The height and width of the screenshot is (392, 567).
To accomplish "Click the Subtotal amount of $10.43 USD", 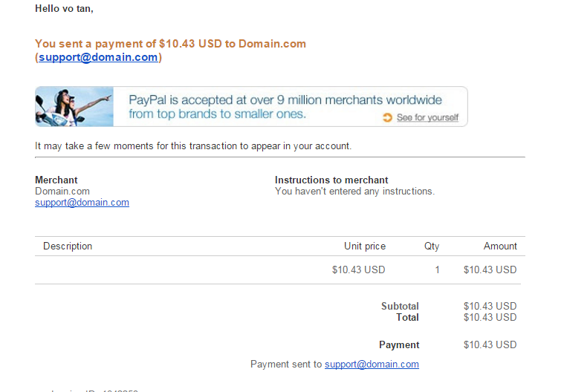I will pos(490,306).
